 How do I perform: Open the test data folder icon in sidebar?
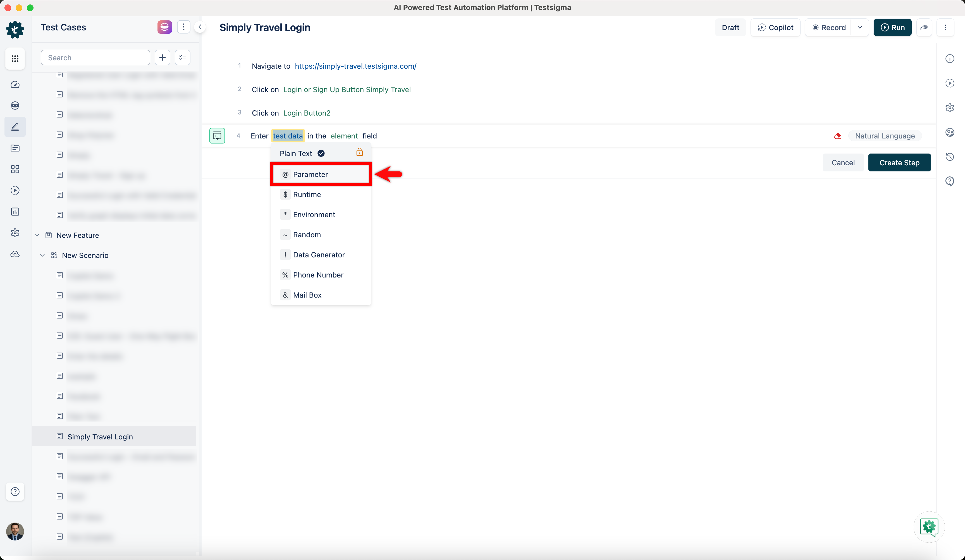click(x=15, y=148)
